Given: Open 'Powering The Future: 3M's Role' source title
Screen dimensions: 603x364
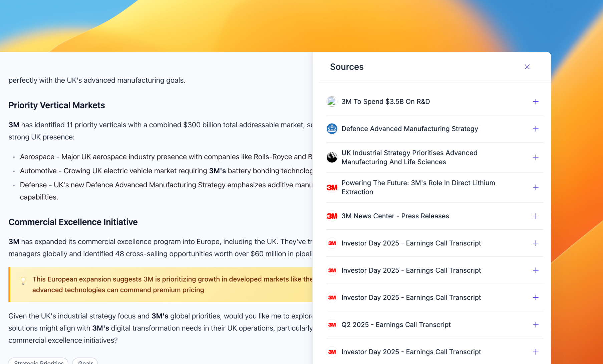Looking at the screenshot, I should click(x=418, y=187).
